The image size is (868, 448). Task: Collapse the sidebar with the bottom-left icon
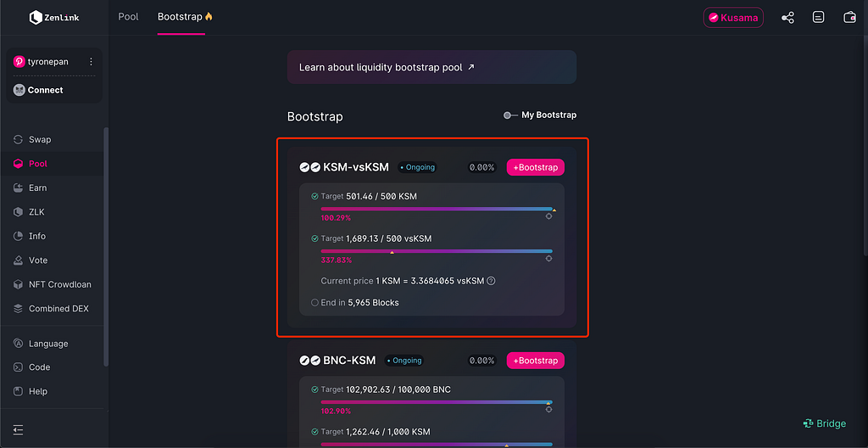coord(19,429)
